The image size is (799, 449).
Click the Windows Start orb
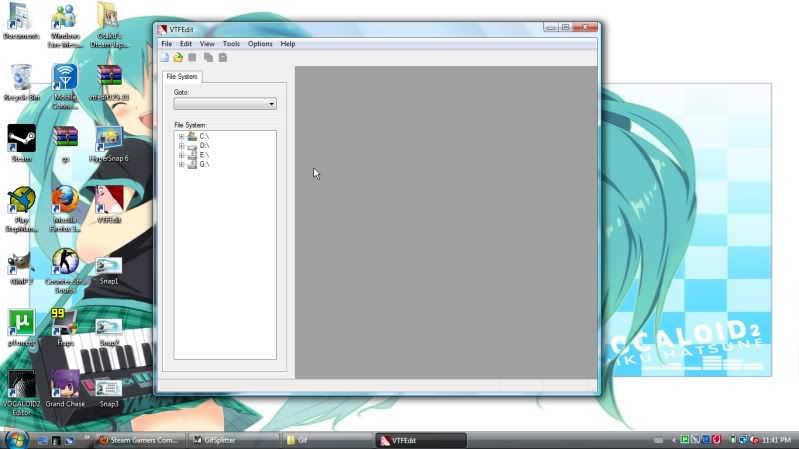coord(15,439)
